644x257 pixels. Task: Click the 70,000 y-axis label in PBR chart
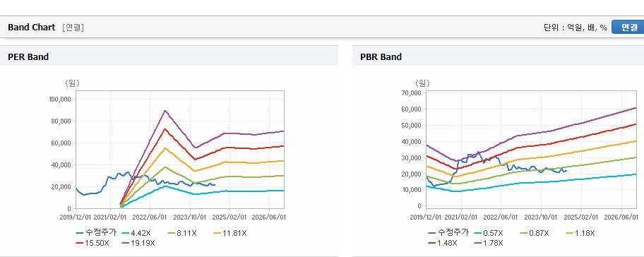[412, 92]
